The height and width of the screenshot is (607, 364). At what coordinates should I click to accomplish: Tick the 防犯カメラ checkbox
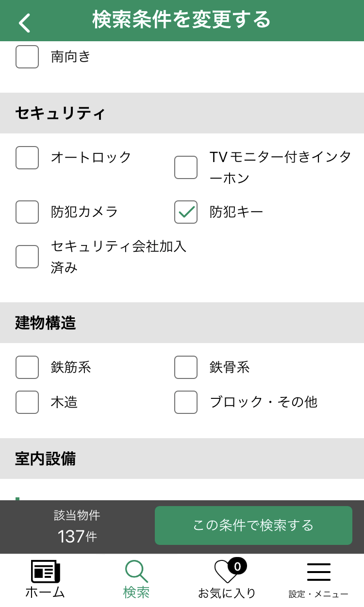[x=27, y=212]
